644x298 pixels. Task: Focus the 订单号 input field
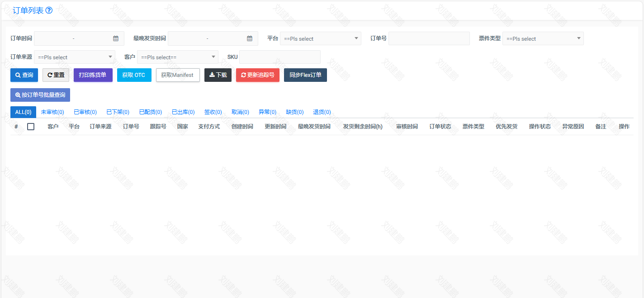[x=429, y=38]
